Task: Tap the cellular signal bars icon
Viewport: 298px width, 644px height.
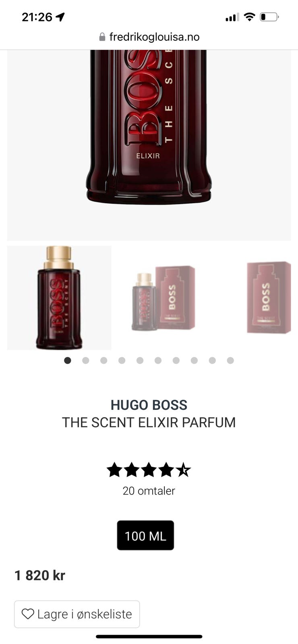Action: (232, 17)
